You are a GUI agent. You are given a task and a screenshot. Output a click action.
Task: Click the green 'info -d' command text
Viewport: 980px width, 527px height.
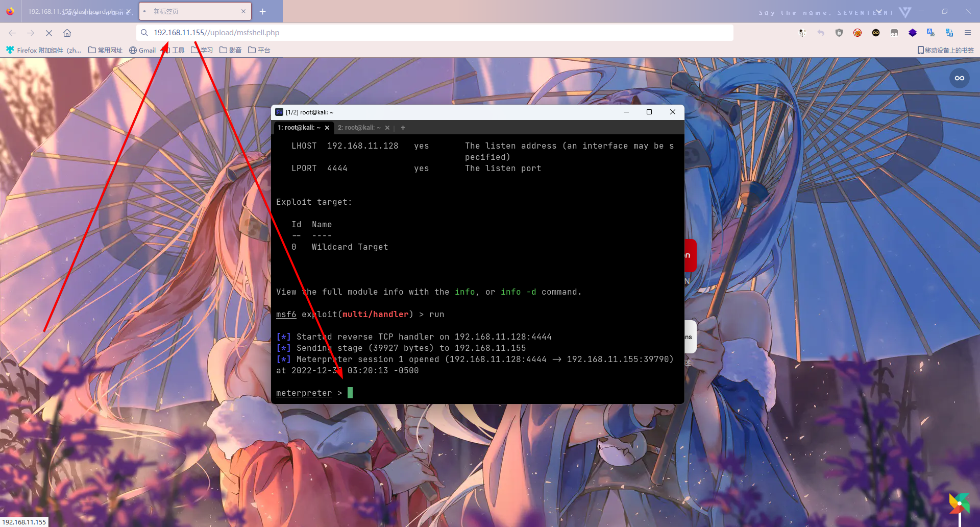[x=519, y=292]
